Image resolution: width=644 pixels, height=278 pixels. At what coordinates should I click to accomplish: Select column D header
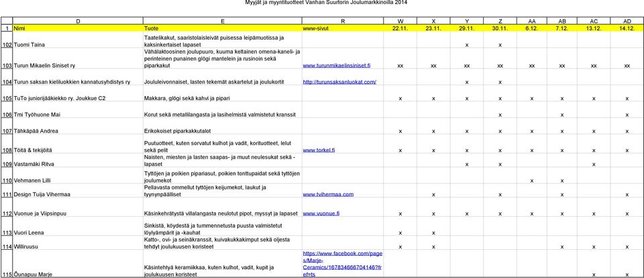(78, 21)
